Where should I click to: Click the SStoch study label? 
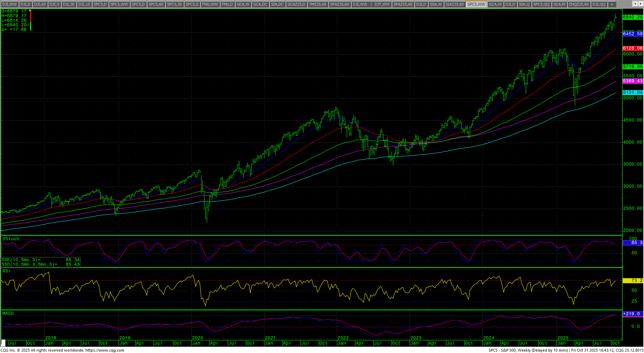pyautogui.click(x=11, y=239)
